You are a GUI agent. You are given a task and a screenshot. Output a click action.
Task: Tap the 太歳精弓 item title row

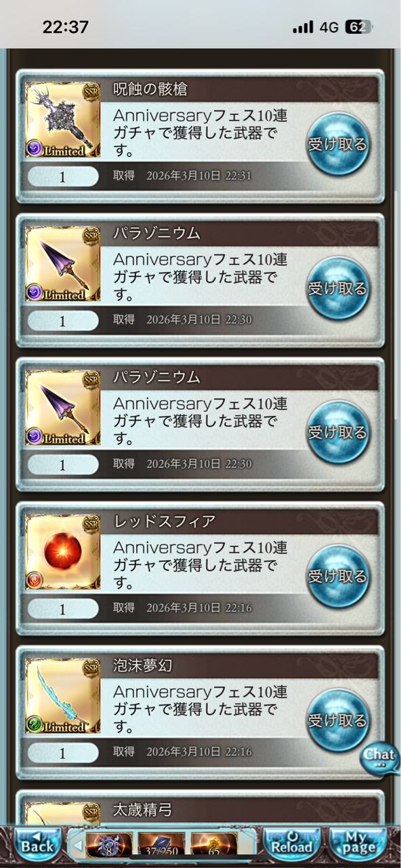245,810
